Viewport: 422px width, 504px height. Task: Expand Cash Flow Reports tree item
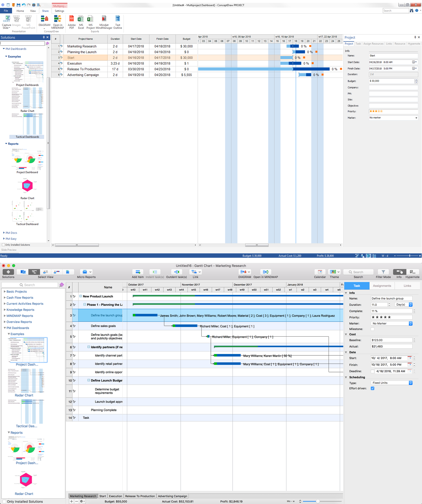(x=5, y=297)
